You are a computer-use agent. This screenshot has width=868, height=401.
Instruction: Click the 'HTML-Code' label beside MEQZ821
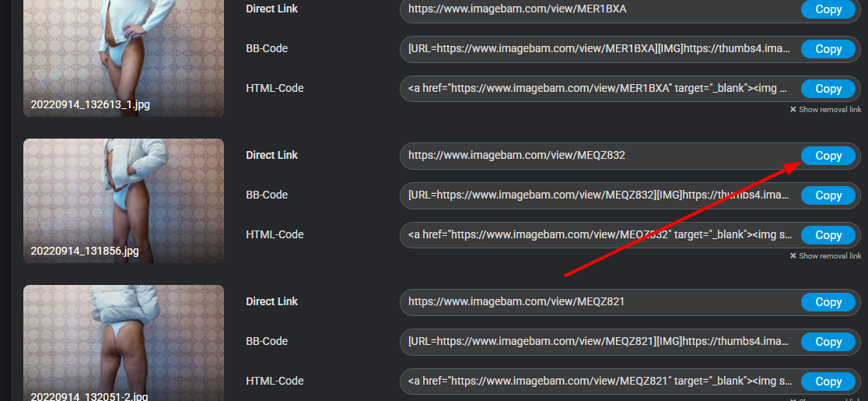pos(275,381)
